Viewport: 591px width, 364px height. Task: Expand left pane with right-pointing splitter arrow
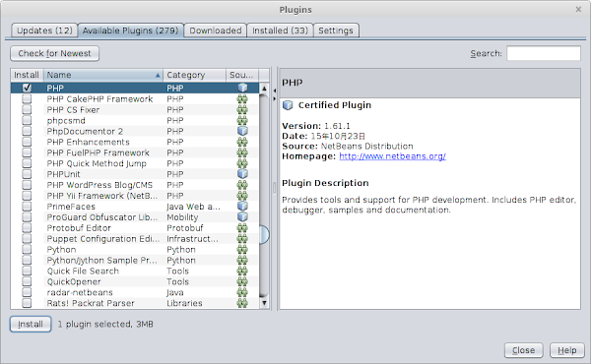coord(275,98)
